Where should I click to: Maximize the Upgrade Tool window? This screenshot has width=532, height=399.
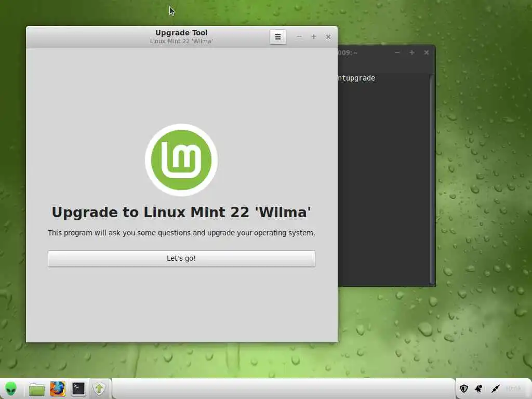pyautogui.click(x=313, y=37)
